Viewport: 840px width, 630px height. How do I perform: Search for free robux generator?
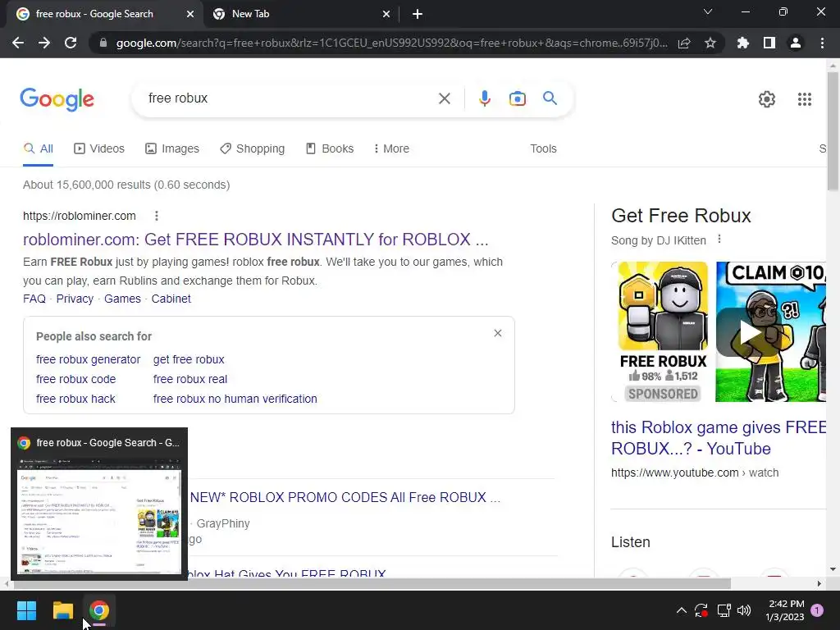point(88,359)
